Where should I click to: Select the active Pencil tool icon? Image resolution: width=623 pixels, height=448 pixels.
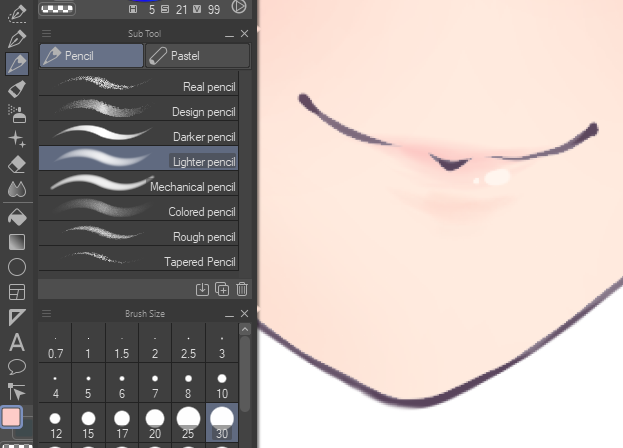17,64
